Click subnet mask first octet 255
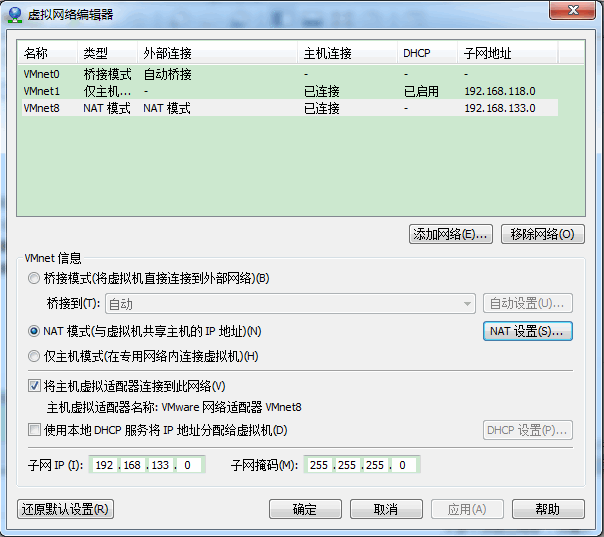This screenshot has height=537, width=604. [x=319, y=465]
